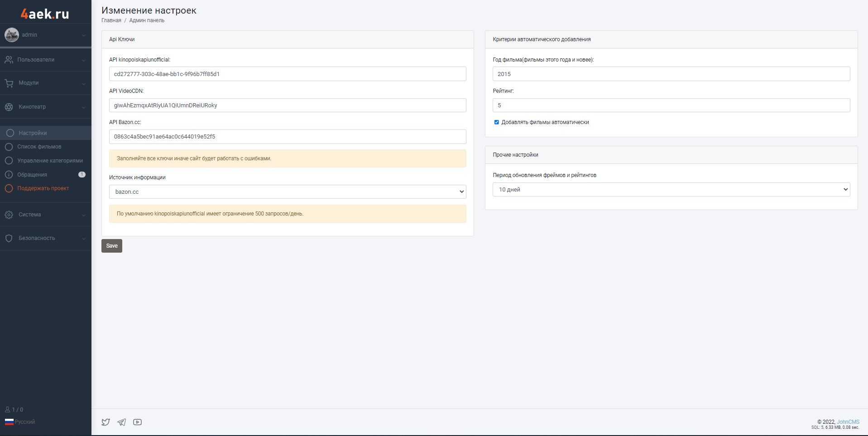
Task: Go to Управление категориями
Action: click(x=50, y=161)
